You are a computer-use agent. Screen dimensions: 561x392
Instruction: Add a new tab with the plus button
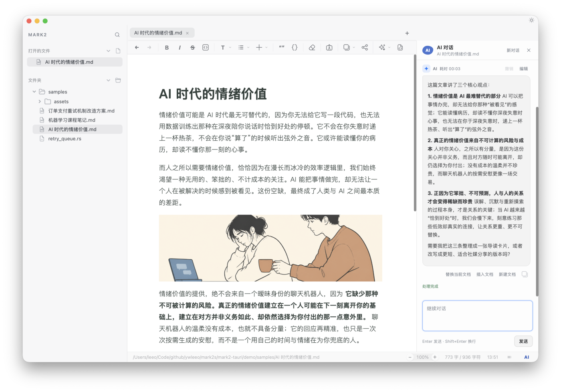click(x=407, y=33)
